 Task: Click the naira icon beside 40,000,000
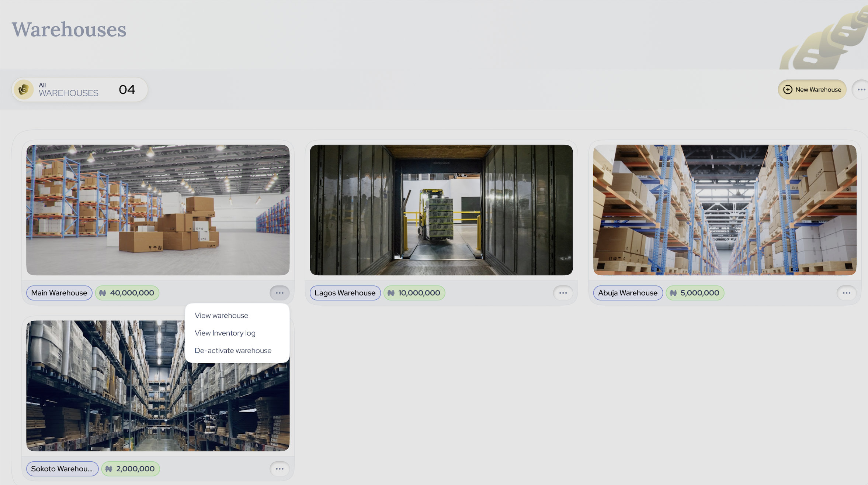point(103,293)
